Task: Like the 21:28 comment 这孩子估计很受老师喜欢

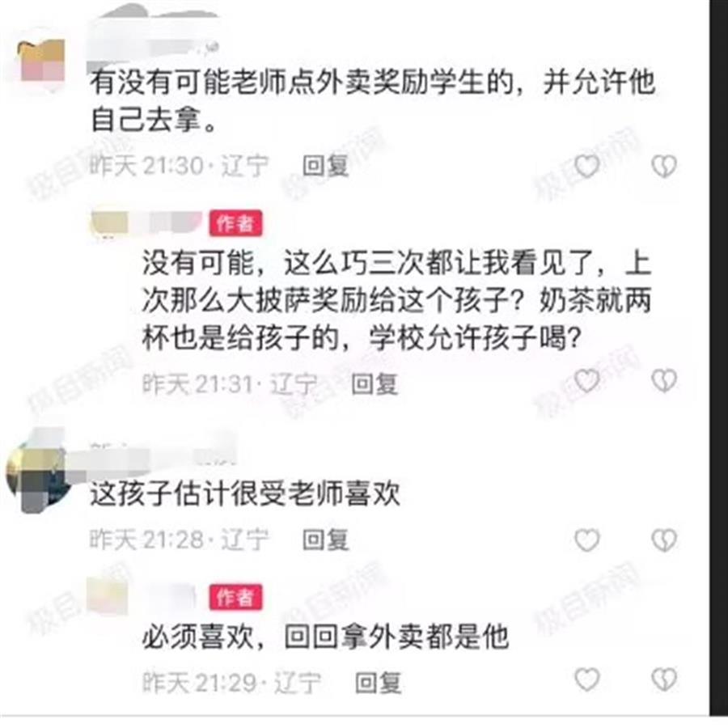Action: click(587, 540)
